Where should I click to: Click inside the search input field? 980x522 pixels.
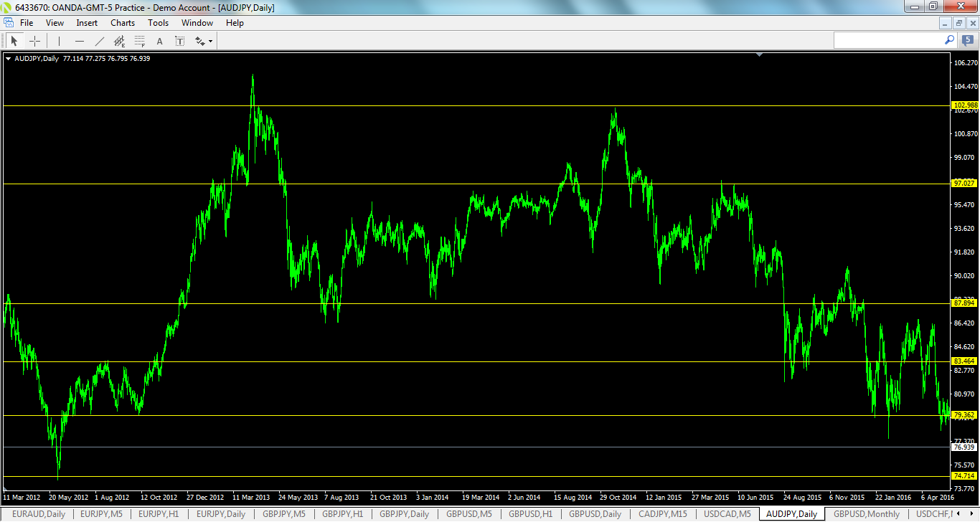point(890,40)
